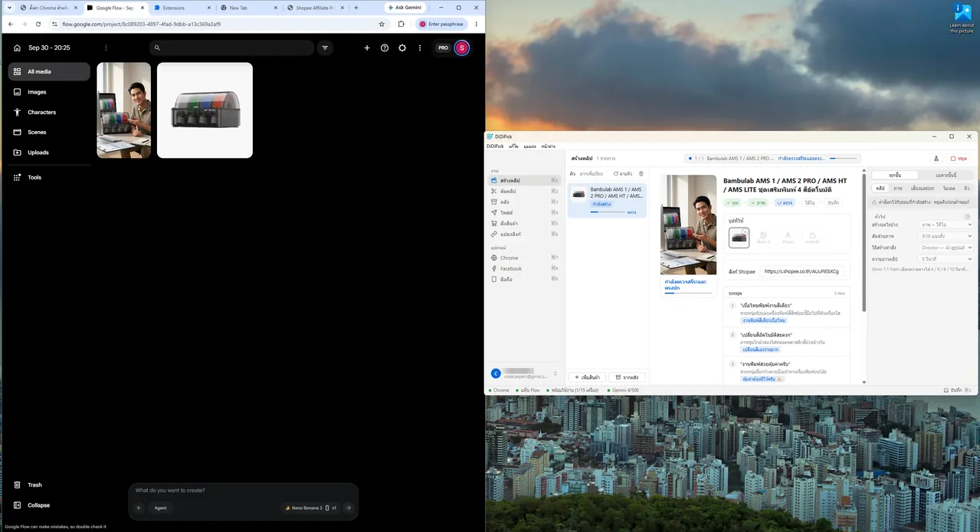980x532 pixels.
Task: Open Chrome extensions puzzle icon
Action: 401,24
